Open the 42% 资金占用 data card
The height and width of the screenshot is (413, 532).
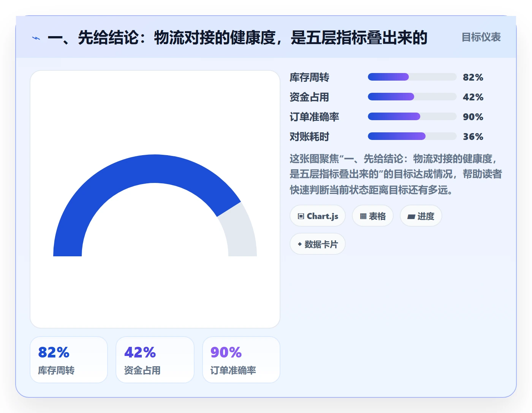155,360
